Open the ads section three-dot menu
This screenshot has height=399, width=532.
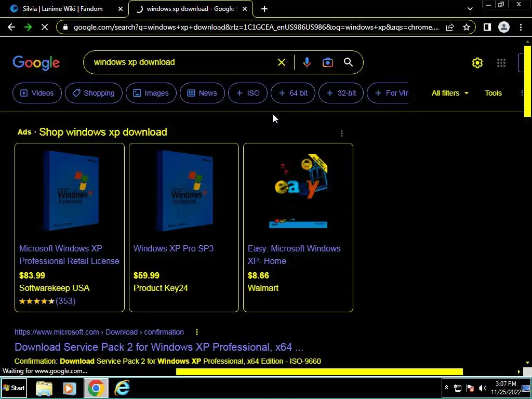click(342, 134)
